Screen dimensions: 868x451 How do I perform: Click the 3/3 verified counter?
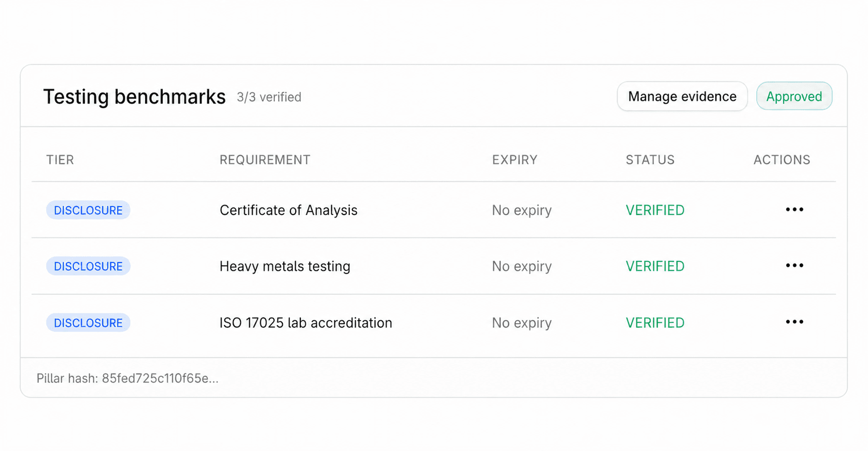(269, 97)
